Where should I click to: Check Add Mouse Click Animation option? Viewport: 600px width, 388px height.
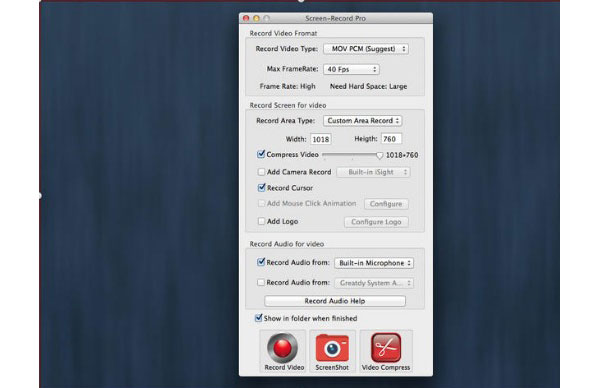click(261, 203)
